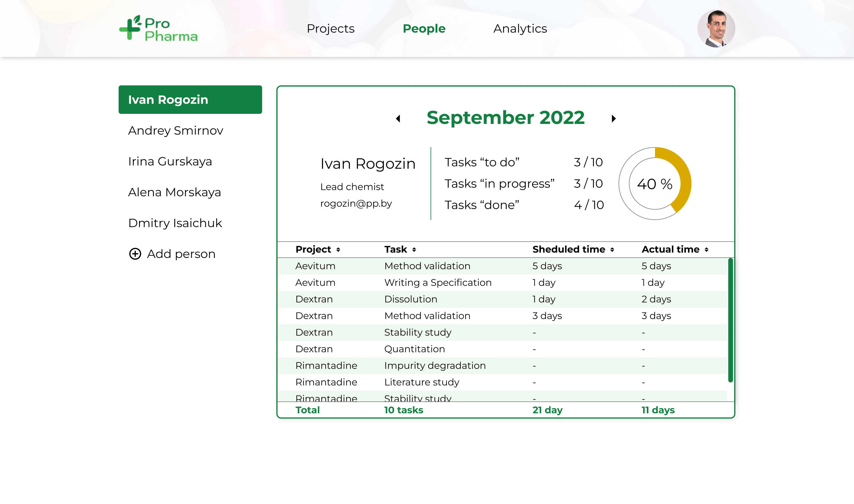Select the Aevitum Method validation row
Image resolution: width=854 pixels, height=504 pixels.
tap(502, 266)
